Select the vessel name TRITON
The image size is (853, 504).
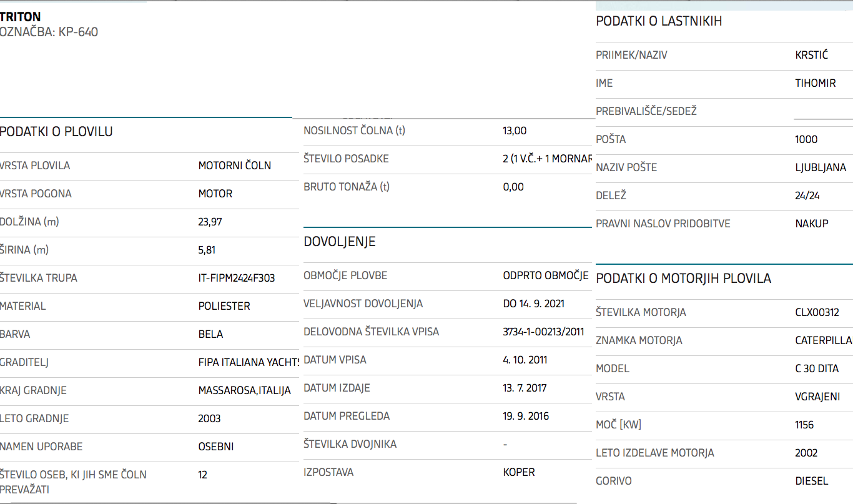pyautogui.click(x=21, y=17)
